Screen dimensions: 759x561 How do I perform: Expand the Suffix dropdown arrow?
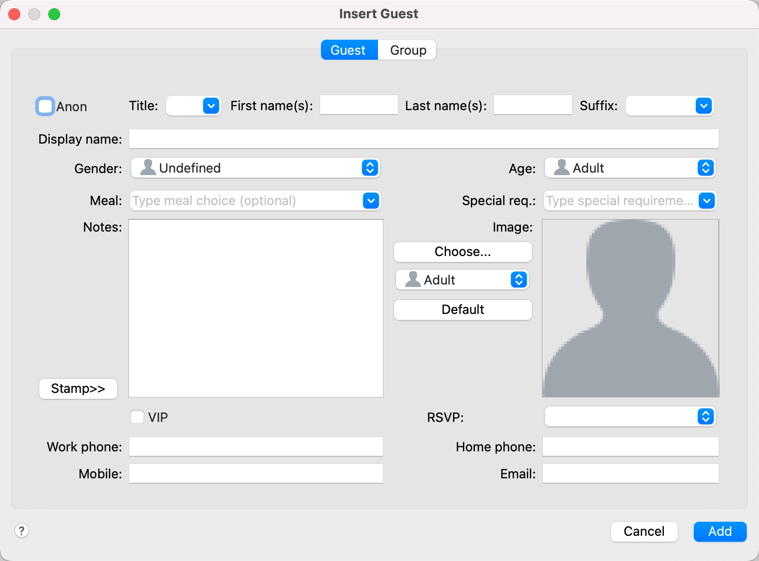click(x=703, y=106)
